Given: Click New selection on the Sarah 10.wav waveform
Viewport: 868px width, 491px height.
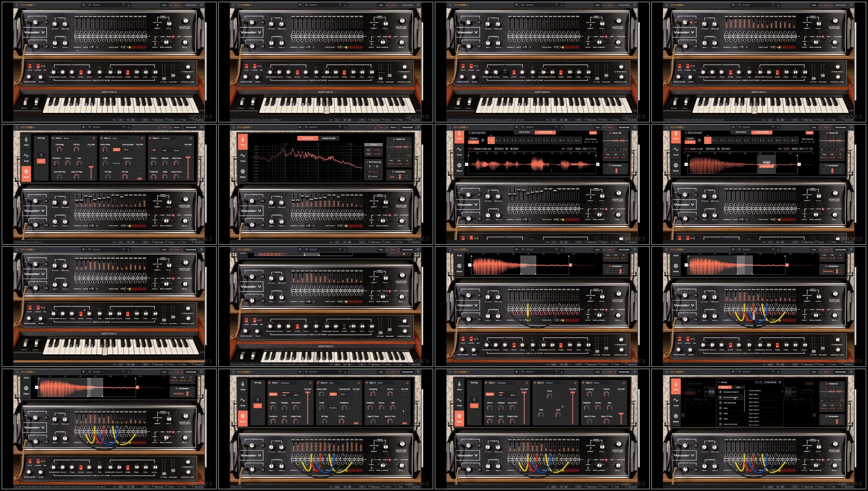Looking at the screenshot, I should pos(766,166).
